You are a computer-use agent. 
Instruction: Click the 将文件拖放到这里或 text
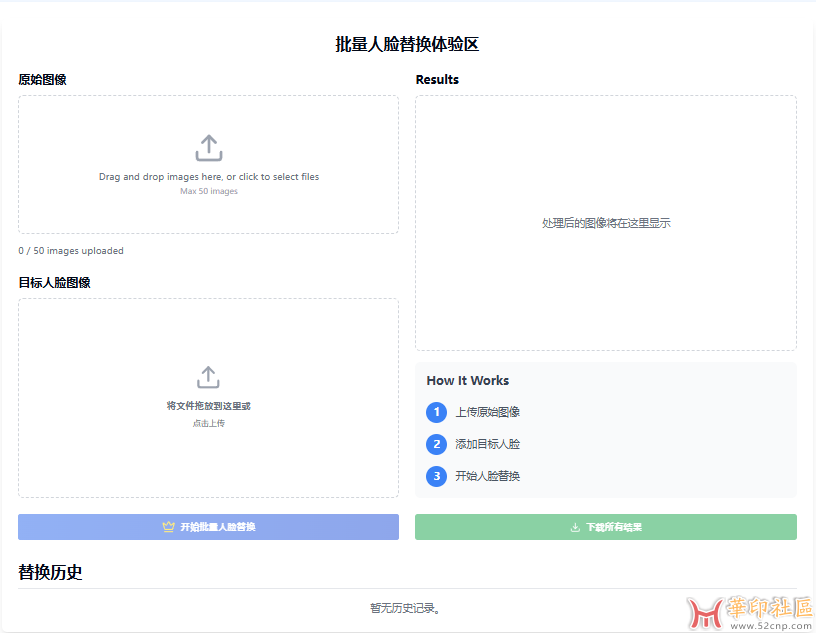(x=208, y=406)
